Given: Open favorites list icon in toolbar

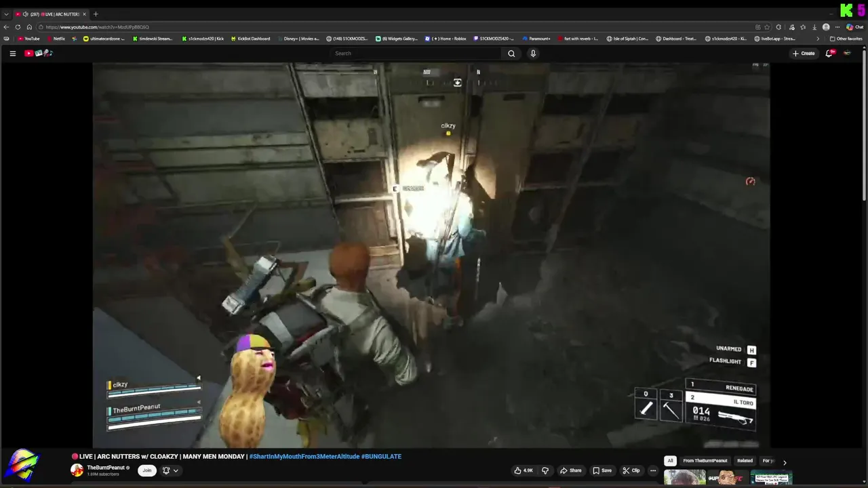Looking at the screenshot, I should pos(803,27).
